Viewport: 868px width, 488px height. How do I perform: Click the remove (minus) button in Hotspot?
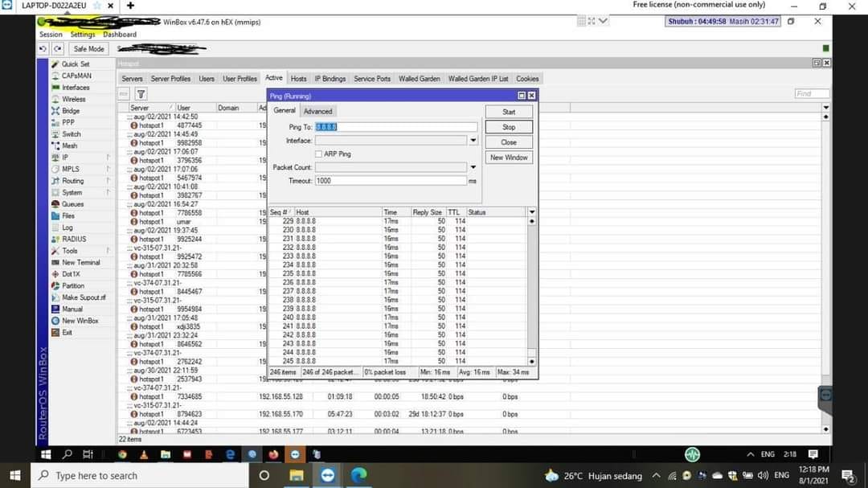124,94
